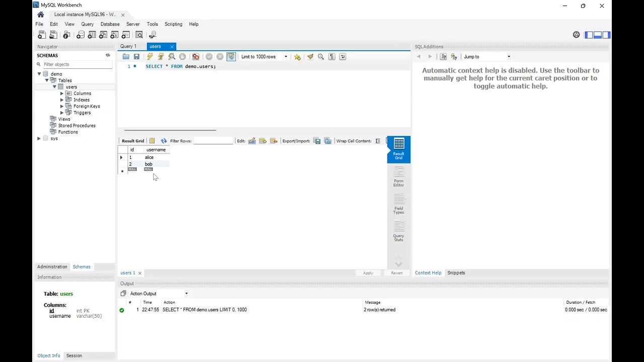644x362 pixels.
Task: Open the object inspector for selected schema
Action: click(66, 35)
